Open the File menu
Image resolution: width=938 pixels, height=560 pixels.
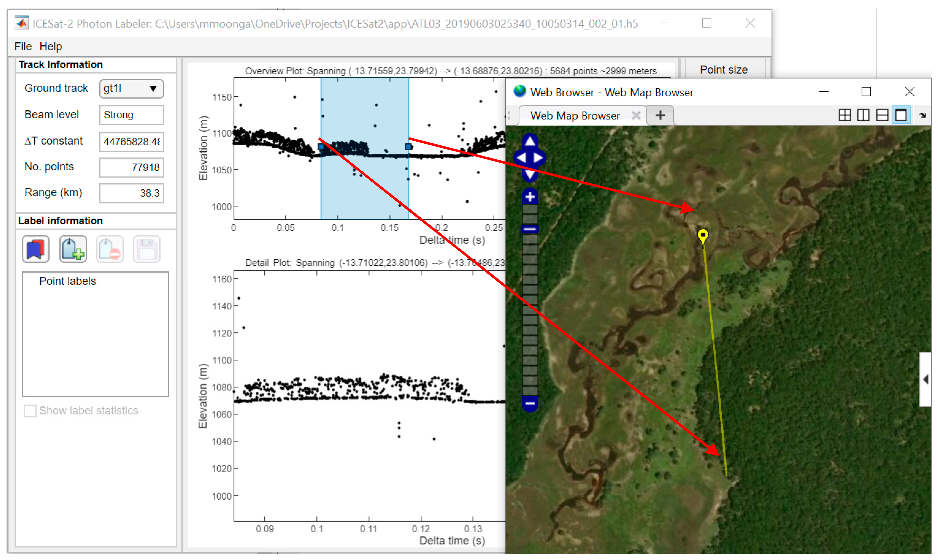(x=23, y=46)
